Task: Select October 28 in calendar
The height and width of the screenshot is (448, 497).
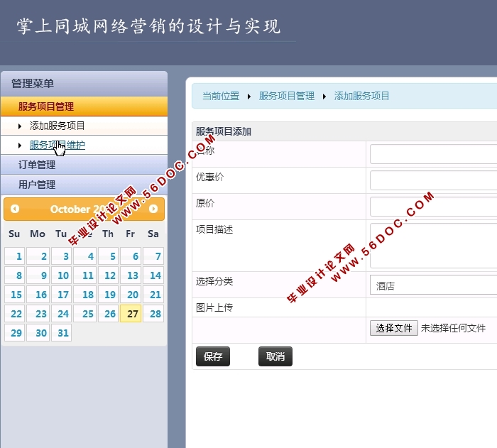Action: click(153, 314)
